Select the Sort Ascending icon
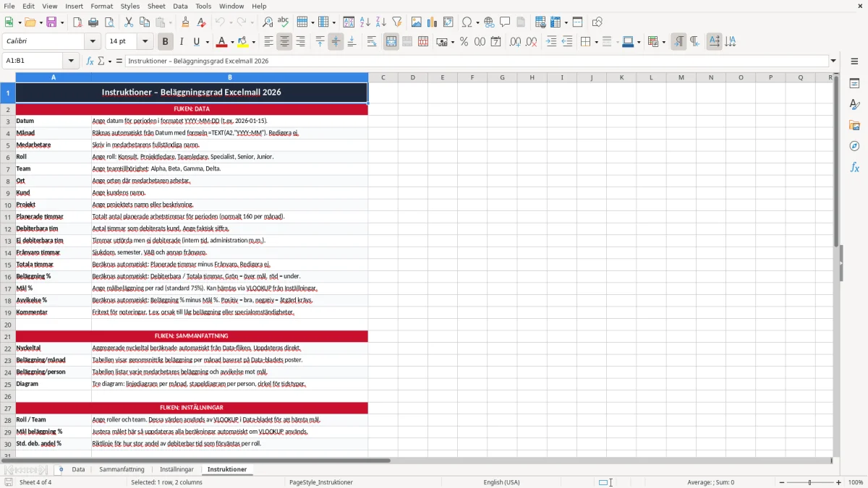The image size is (868, 488). click(365, 22)
